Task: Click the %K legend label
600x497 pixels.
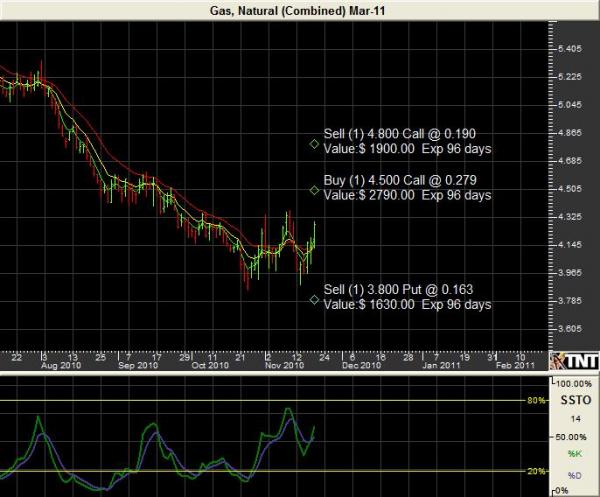Action: pyautogui.click(x=575, y=454)
